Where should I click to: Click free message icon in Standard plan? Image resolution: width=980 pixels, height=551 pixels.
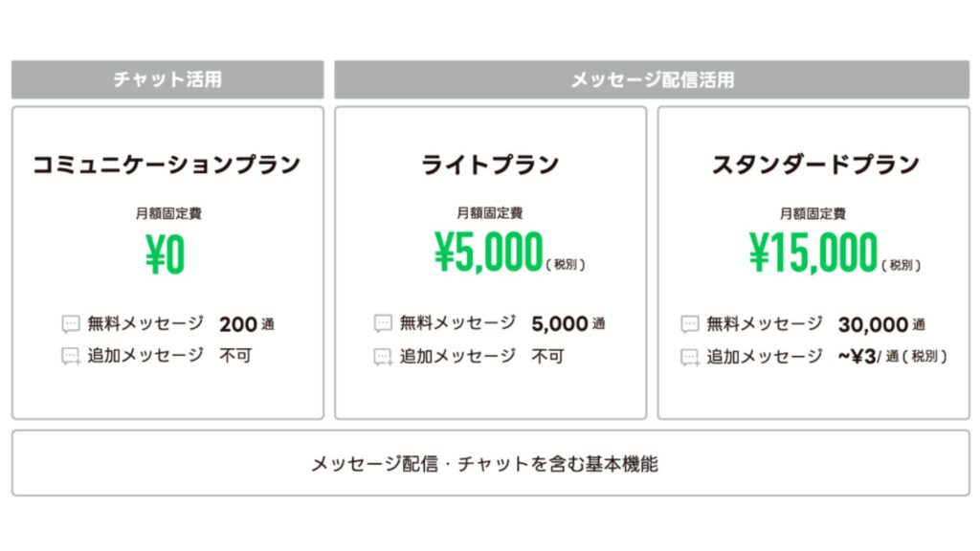pos(690,324)
